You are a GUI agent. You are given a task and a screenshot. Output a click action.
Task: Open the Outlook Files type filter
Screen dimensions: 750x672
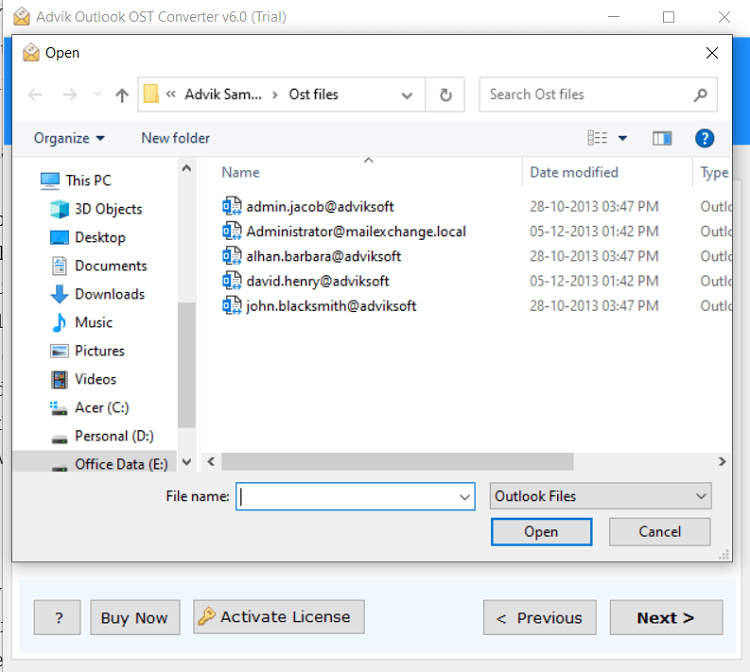(600, 496)
